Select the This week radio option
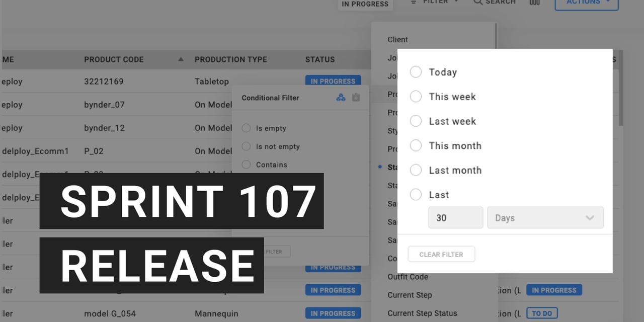The image size is (644, 322). [x=416, y=97]
